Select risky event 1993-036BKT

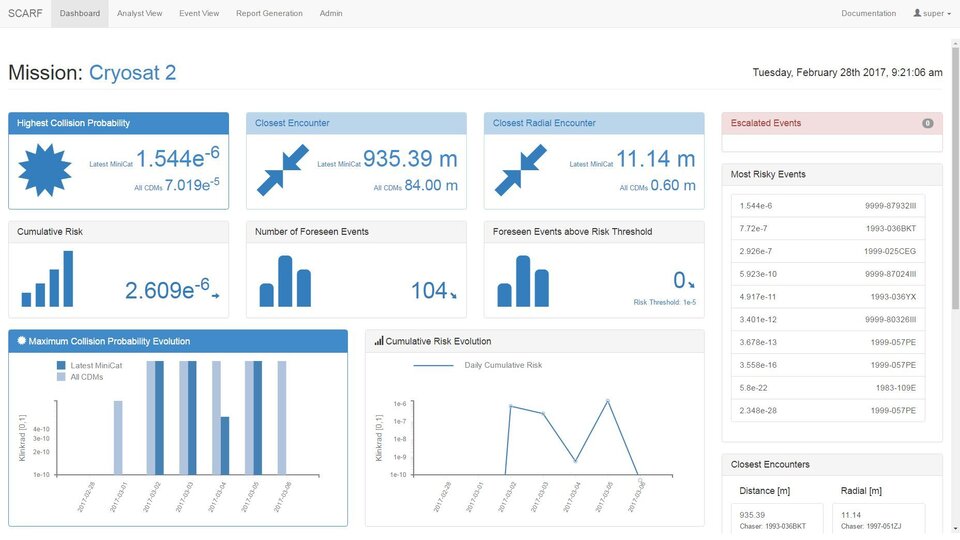(828, 228)
